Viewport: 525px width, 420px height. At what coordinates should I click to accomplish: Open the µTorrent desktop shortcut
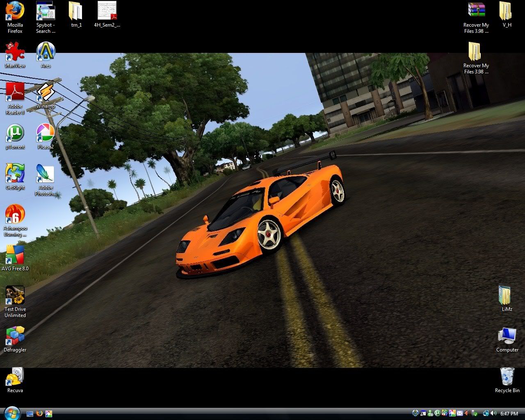tap(15, 136)
